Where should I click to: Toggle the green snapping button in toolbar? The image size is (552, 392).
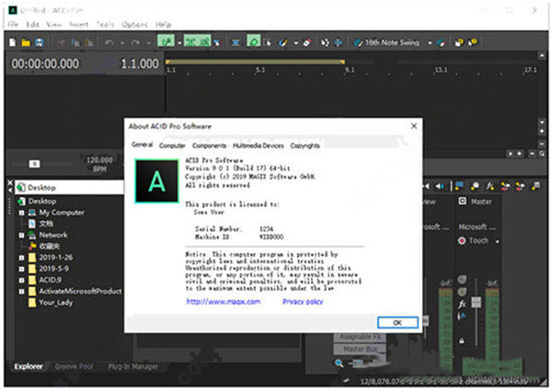(166, 41)
